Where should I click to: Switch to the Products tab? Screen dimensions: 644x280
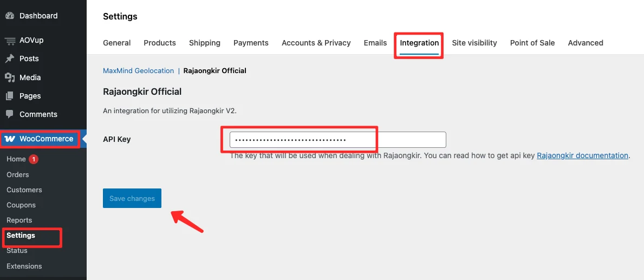pos(160,43)
